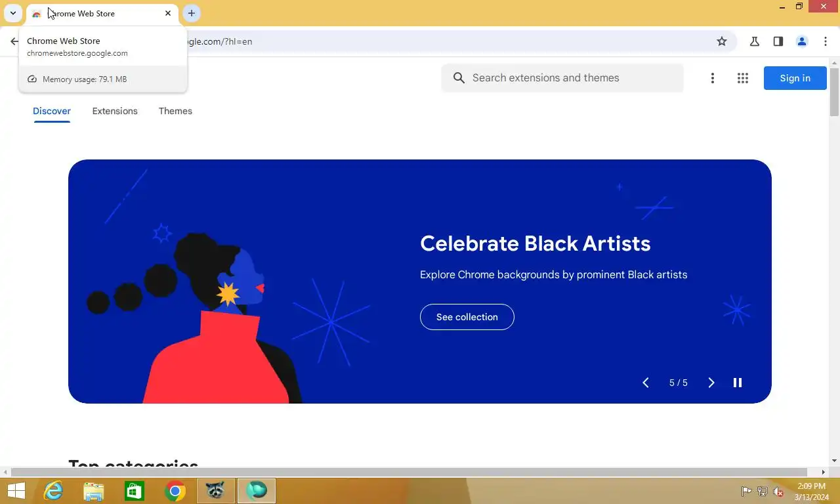Open a new tab with plus button
The width and height of the screenshot is (840, 504).
click(192, 13)
